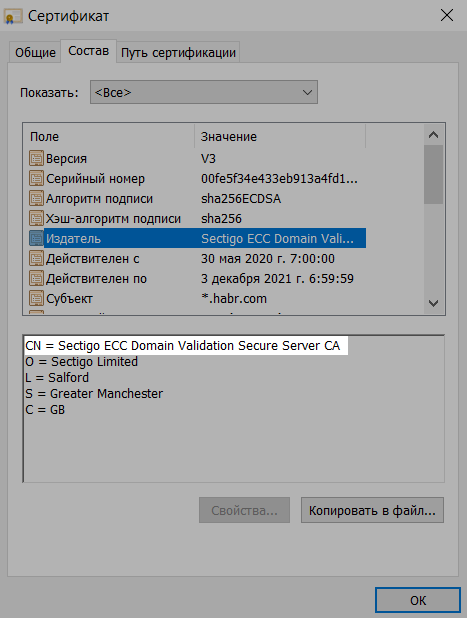Viewport: 467px width, 618px height.
Task: Click the icon beside Алгоритм подписи
Action: pos(36,199)
